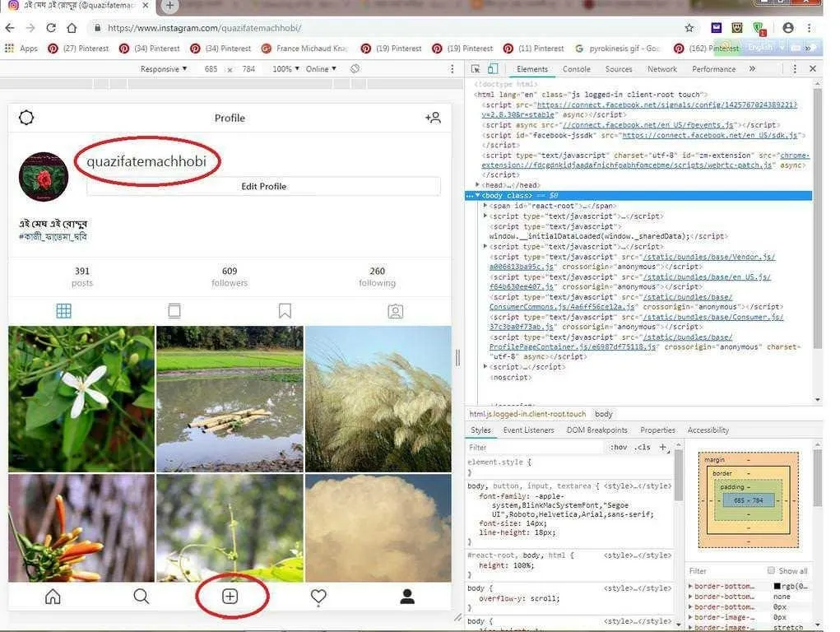Viewport: 840px width, 632px height.
Task: Open Event Listeners sub-tab
Action: coord(529,430)
